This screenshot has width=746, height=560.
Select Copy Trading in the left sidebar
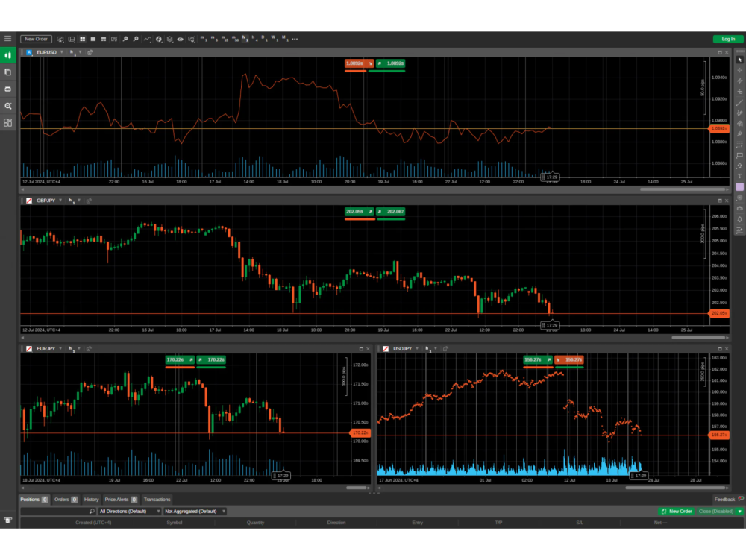click(x=8, y=72)
